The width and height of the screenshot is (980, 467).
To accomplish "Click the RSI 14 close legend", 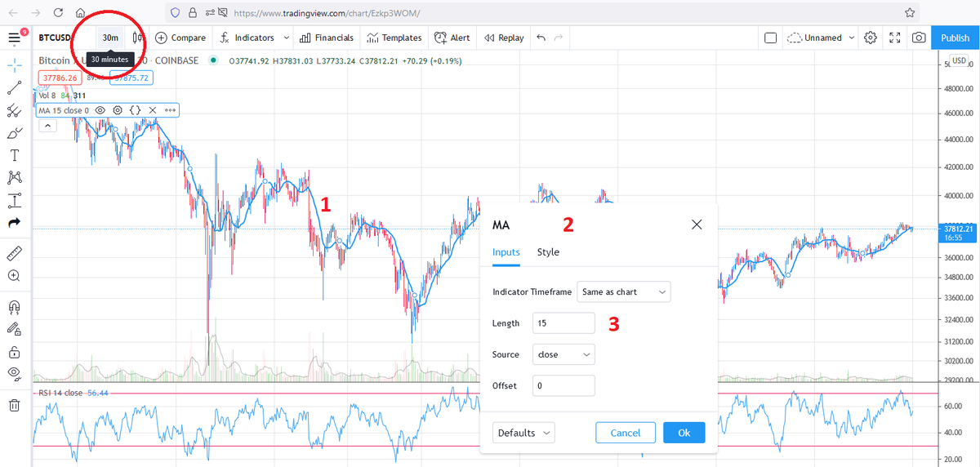I will (60, 393).
